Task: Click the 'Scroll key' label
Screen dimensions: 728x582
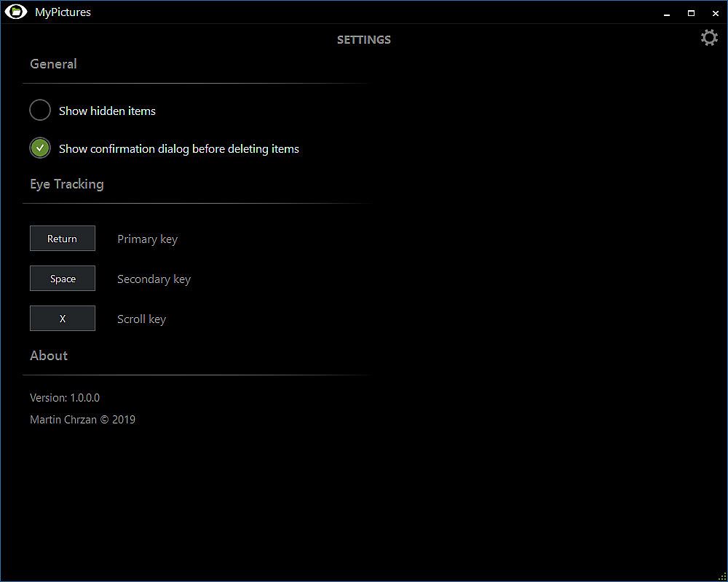Action: [141, 319]
